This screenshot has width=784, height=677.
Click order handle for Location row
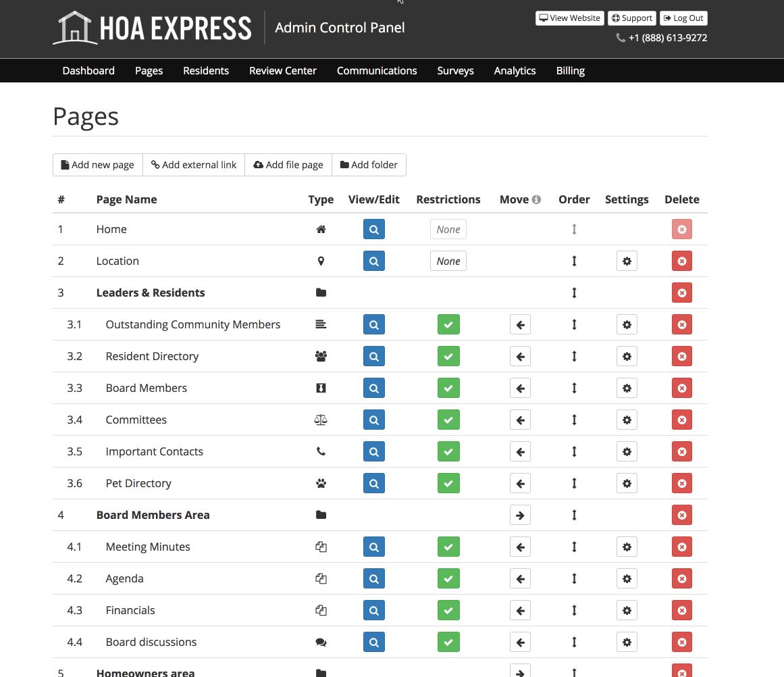click(574, 261)
